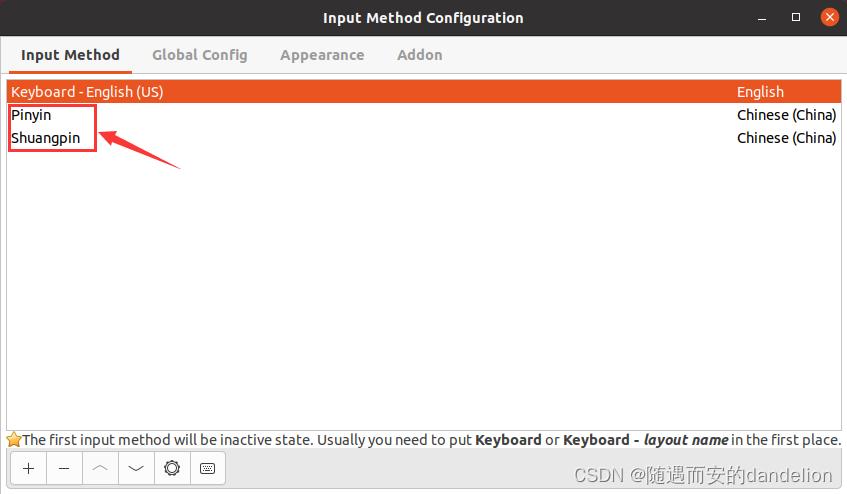This screenshot has height=494, width=847.
Task: Click the keyboard layout icon
Action: tap(207, 468)
